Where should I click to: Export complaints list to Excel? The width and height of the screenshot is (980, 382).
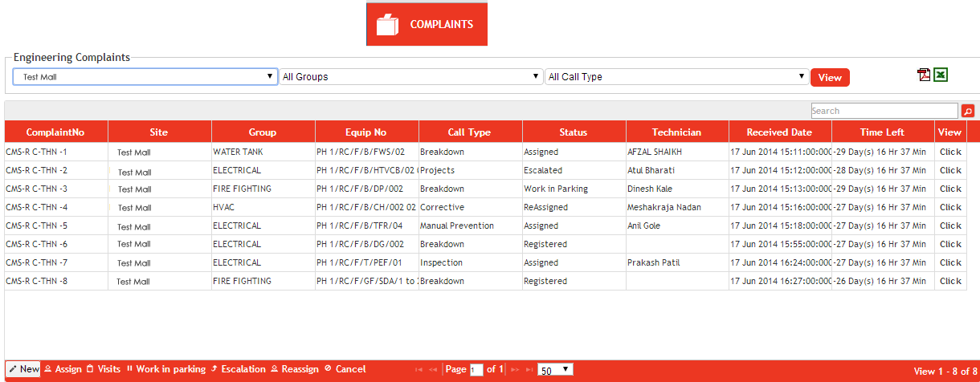tap(941, 75)
